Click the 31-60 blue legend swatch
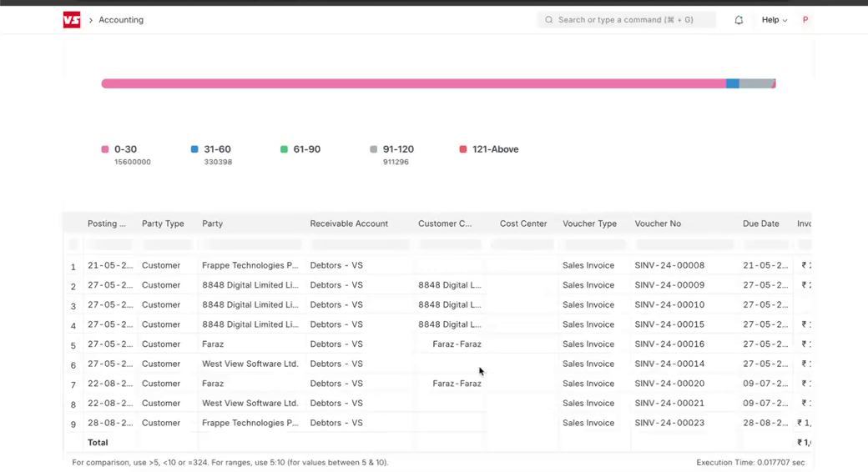Image resolution: width=868 pixels, height=472 pixels. point(194,149)
